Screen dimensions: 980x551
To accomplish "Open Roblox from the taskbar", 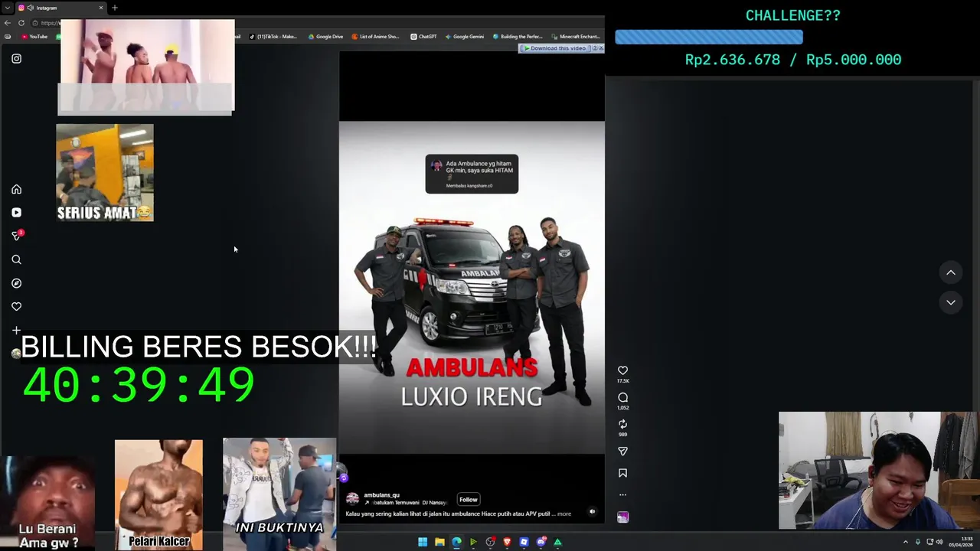I will 524,542.
